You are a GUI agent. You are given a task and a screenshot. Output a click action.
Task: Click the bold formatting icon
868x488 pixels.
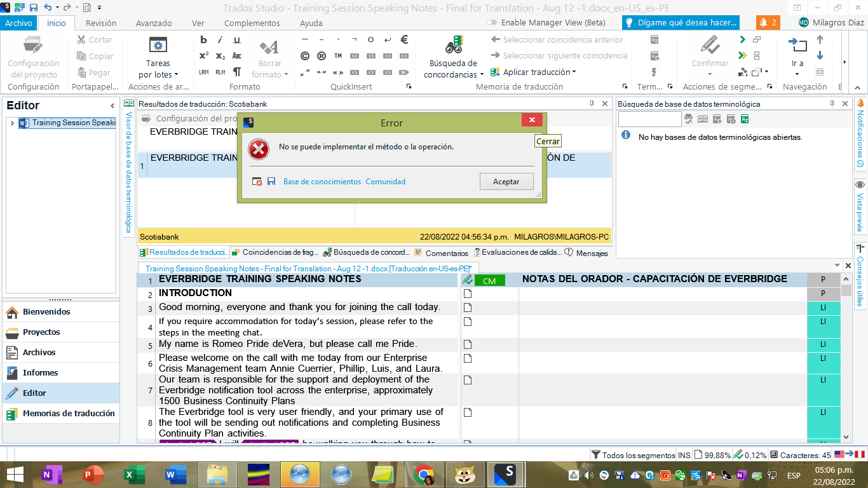[x=203, y=39]
